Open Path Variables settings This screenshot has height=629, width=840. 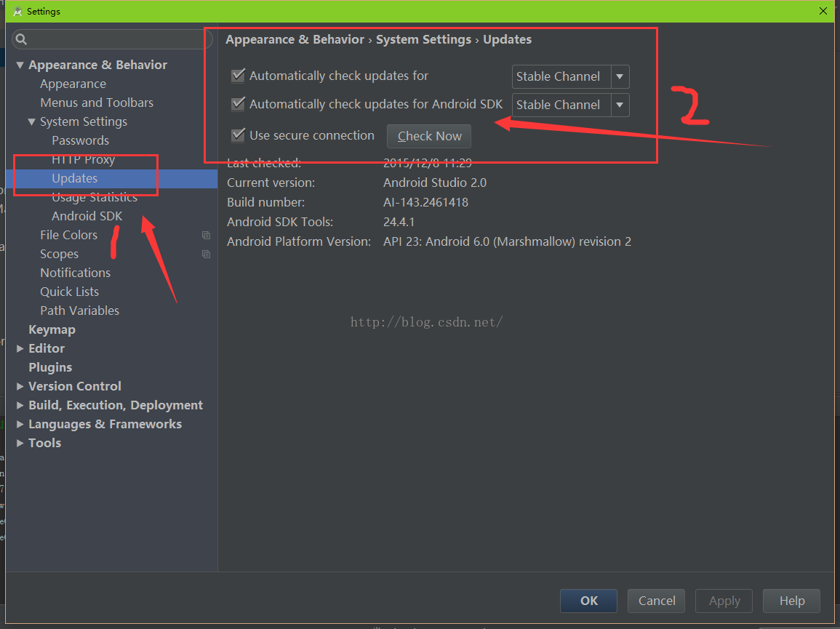[79, 311]
